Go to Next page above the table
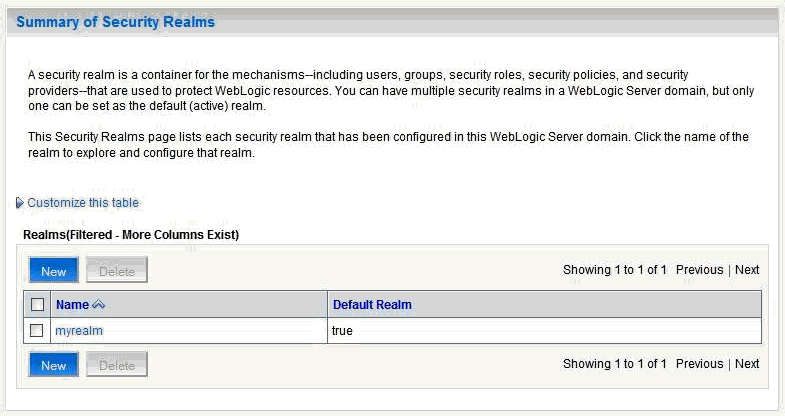The width and height of the screenshot is (785, 416). pyautogui.click(x=747, y=270)
